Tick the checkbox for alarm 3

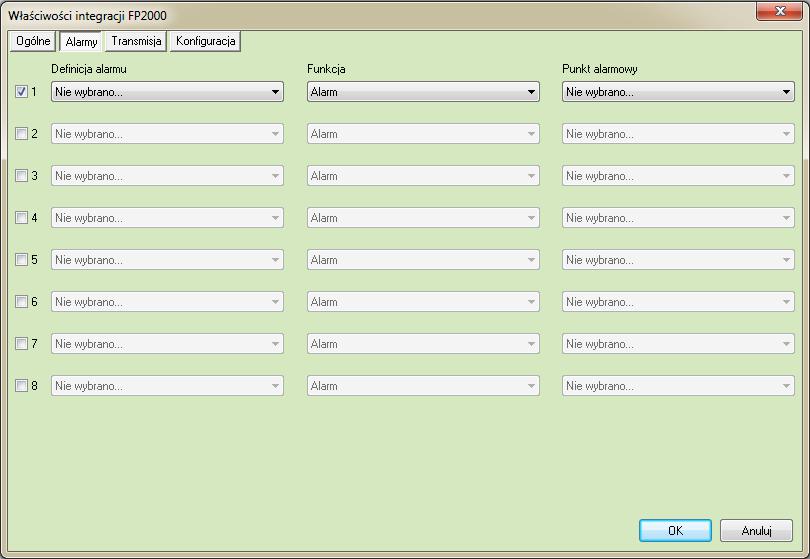[x=21, y=176]
